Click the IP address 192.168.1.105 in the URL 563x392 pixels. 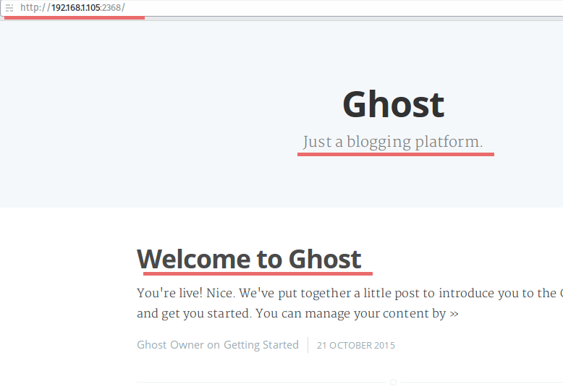(75, 8)
